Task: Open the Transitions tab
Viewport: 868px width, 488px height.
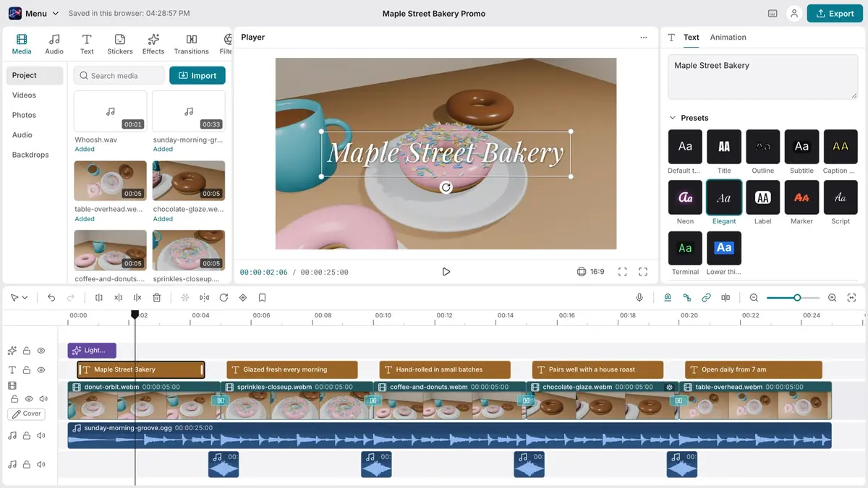Action: point(192,43)
